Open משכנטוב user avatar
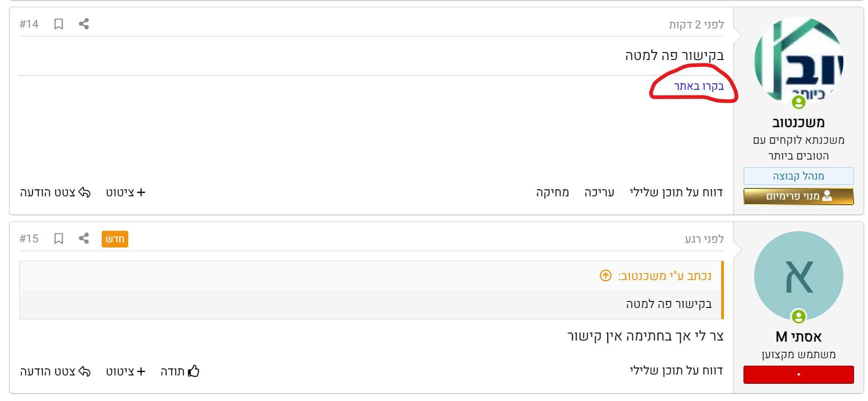The image size is (868, 401). coord(798,61)
